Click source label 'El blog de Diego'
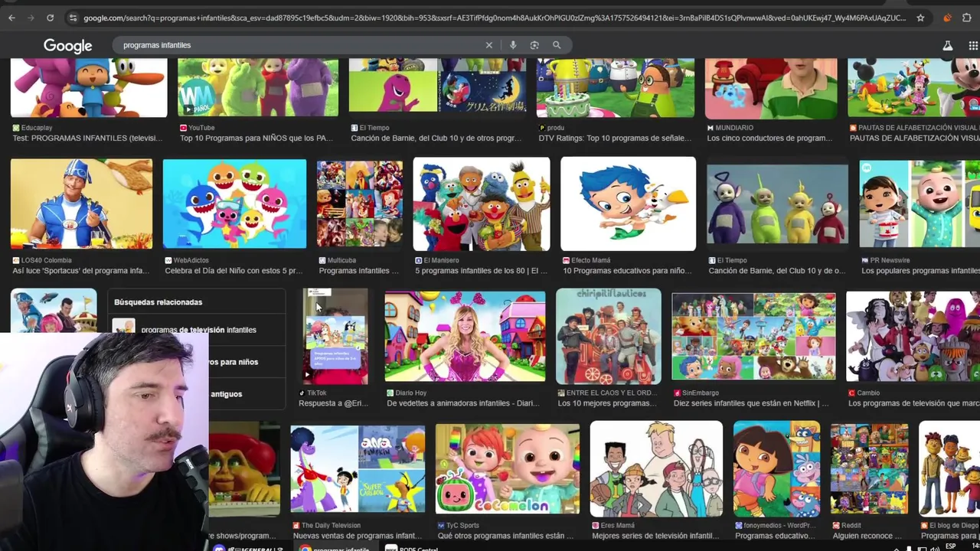The width and height of the screenshot is (980, 551). tap(954, 526)
